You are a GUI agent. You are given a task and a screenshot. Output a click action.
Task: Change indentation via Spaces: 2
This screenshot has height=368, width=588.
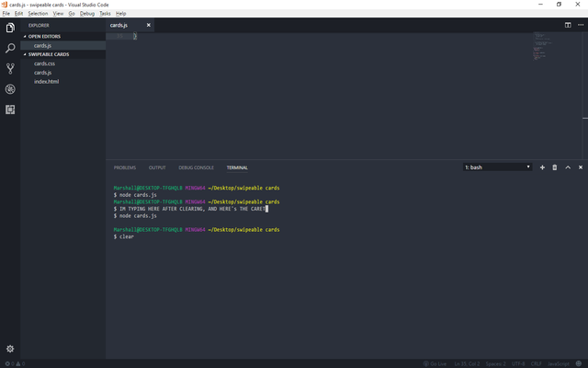[496, 363]
